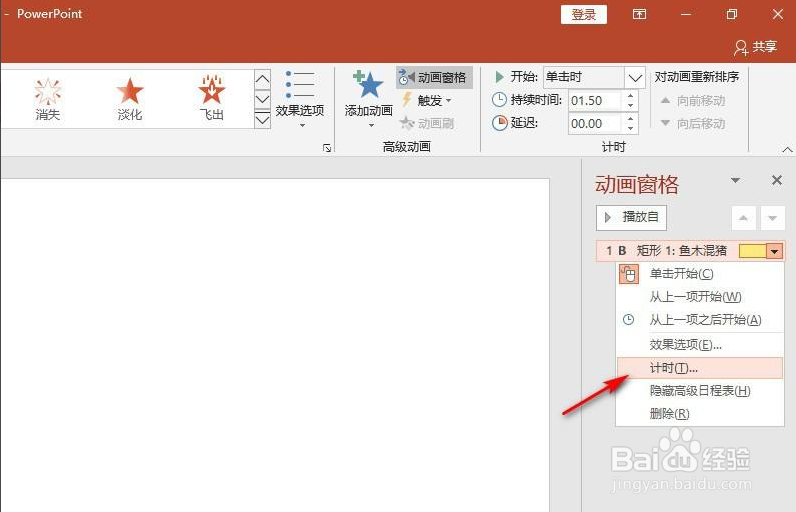
Task: Decrease the 延迟 delay value
Action: [x=630, y=128]
